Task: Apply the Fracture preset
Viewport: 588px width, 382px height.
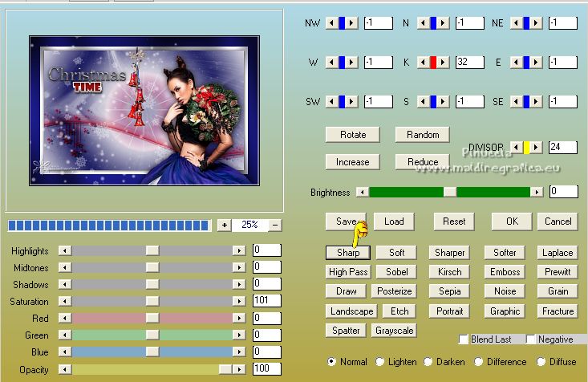Action: [558, 311]
